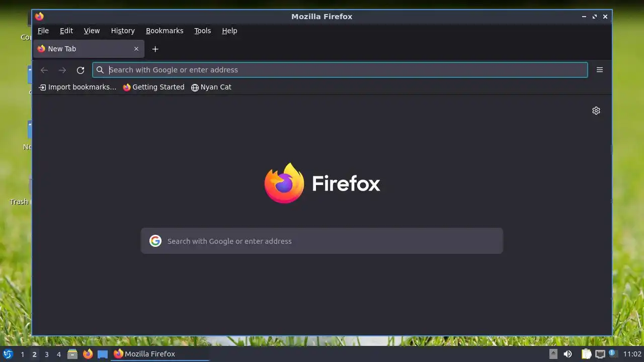Screen dimensions: 644x362
Task: Close the New Tab tab
Action: 136,49
